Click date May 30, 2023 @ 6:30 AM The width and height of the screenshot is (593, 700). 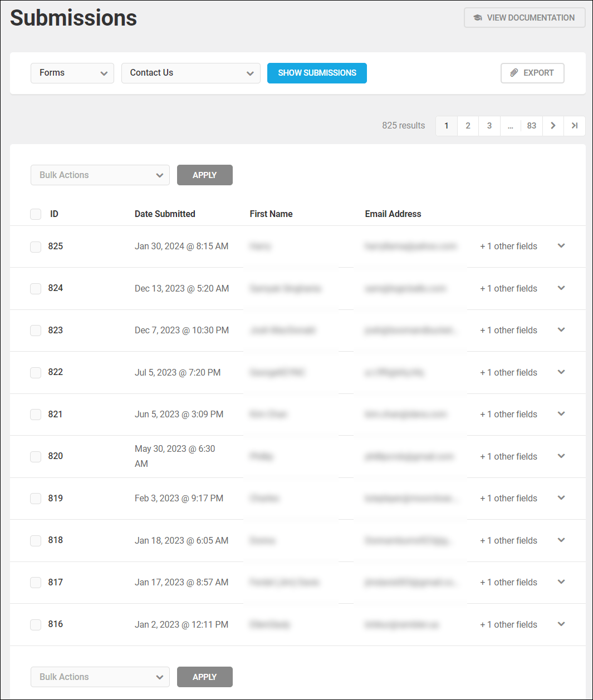pyautogui.click(x=175, y=456)
